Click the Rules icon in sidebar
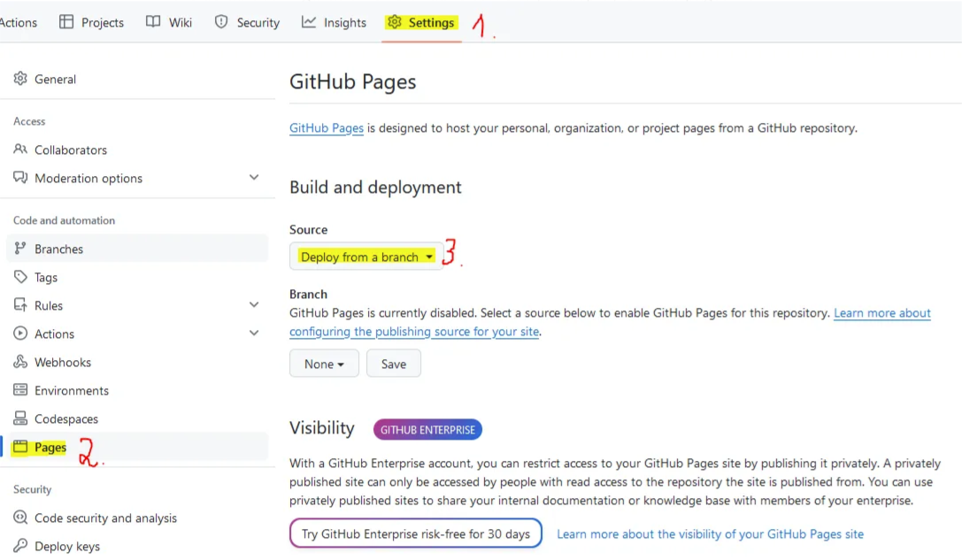The height and width of the screenshot is (560, 962). click(x=20, y=305)
